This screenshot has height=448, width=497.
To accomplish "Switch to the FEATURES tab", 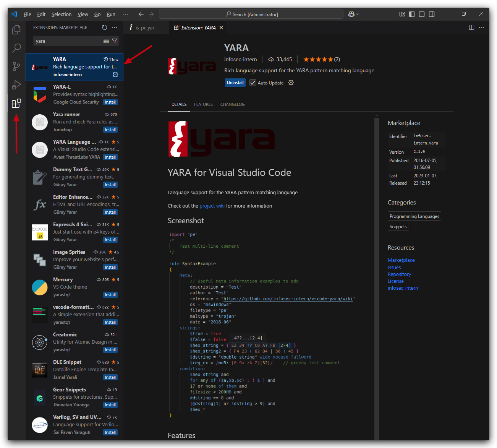I will (203, 104).
